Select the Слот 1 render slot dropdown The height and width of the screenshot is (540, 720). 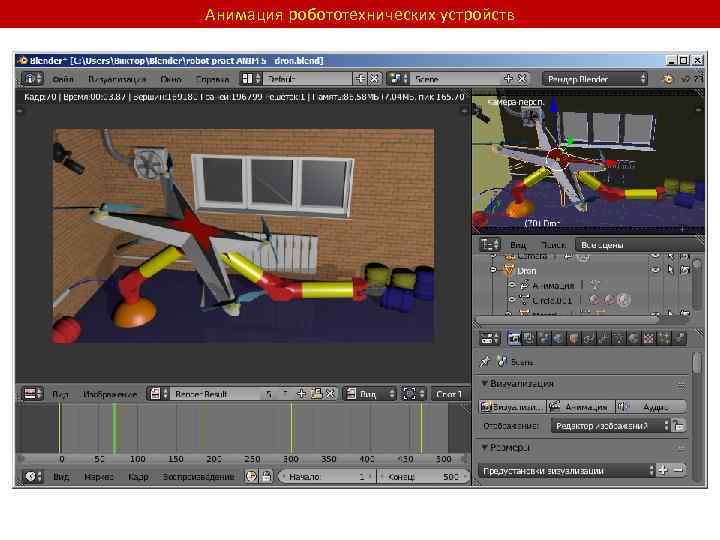coord(449,394)
